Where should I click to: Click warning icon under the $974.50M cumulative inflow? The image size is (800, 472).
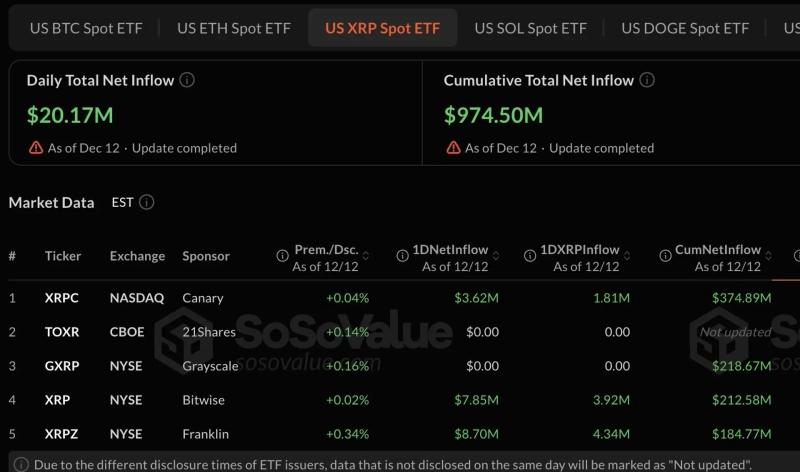454,148
